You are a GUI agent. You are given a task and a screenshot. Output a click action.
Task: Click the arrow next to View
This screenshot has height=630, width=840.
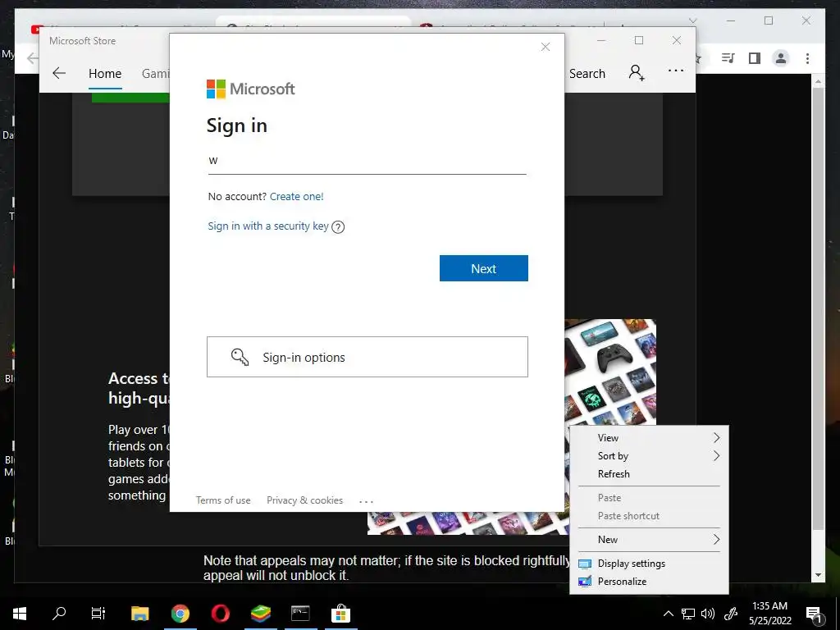click(x=716, y=438)
